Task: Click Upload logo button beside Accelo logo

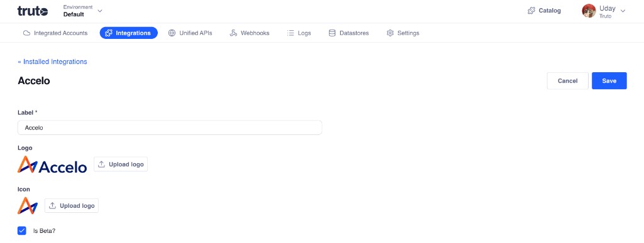Action: [121, 165]
